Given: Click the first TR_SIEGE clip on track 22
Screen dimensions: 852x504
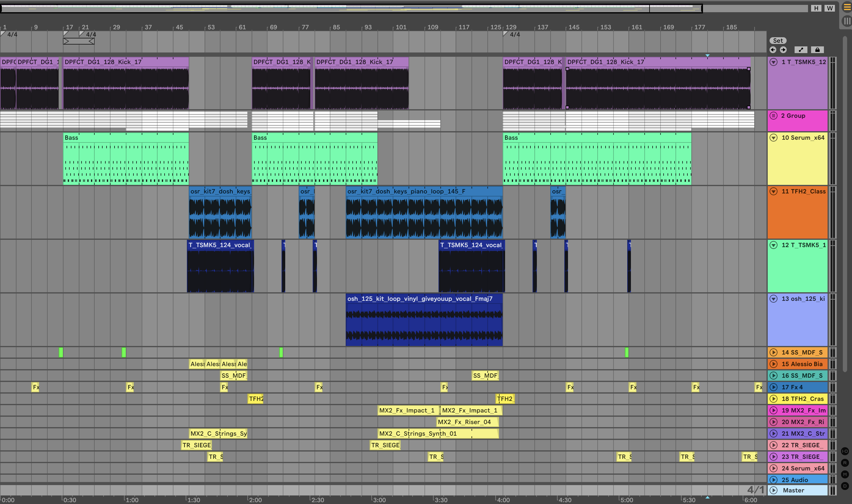Looking at the screenshot, I should (x=196, y=445).
